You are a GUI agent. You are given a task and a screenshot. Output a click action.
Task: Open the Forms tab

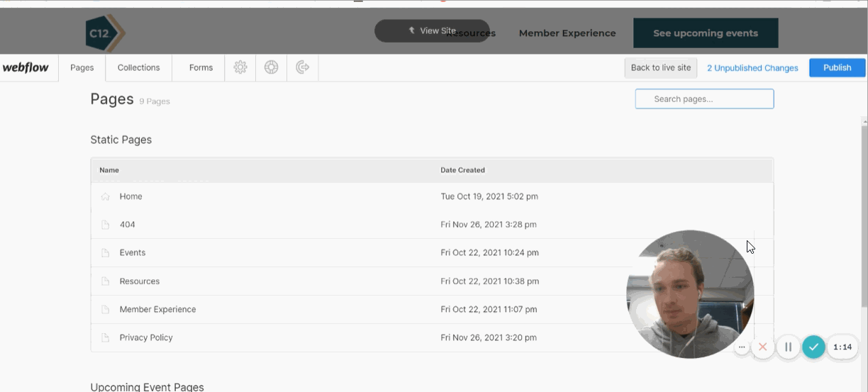201,67
